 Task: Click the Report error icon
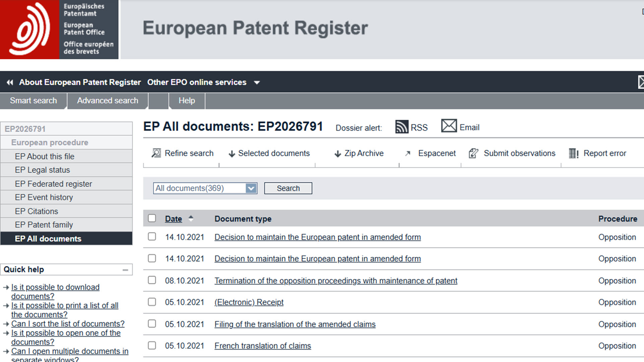[574, 154]
